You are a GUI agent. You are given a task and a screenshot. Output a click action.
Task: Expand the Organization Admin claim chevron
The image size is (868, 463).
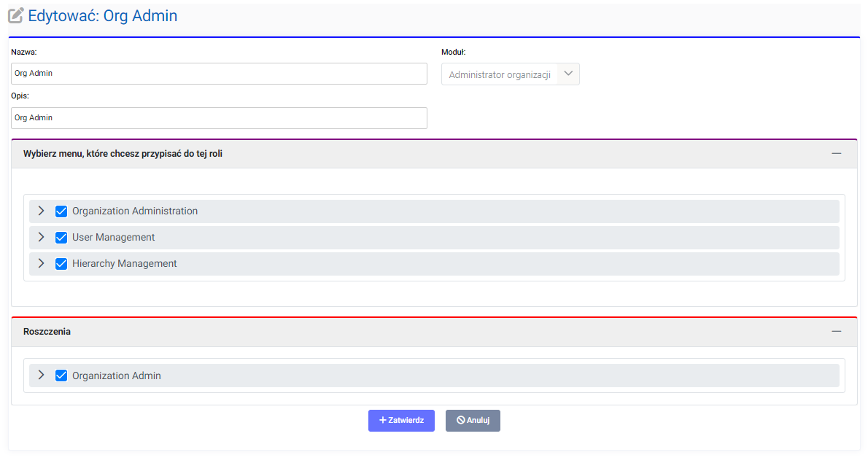click(41, 376)
